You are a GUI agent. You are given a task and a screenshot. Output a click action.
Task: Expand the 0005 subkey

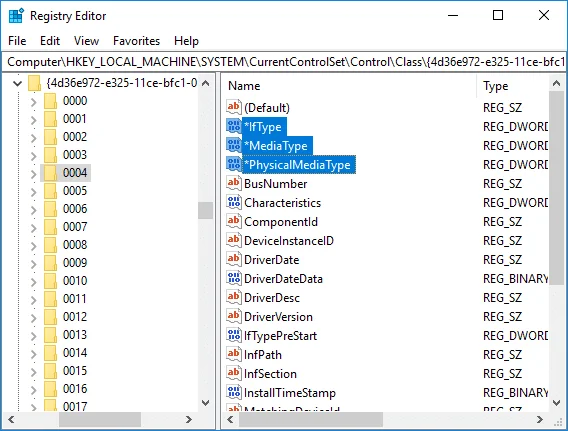(x=34, y=192)
